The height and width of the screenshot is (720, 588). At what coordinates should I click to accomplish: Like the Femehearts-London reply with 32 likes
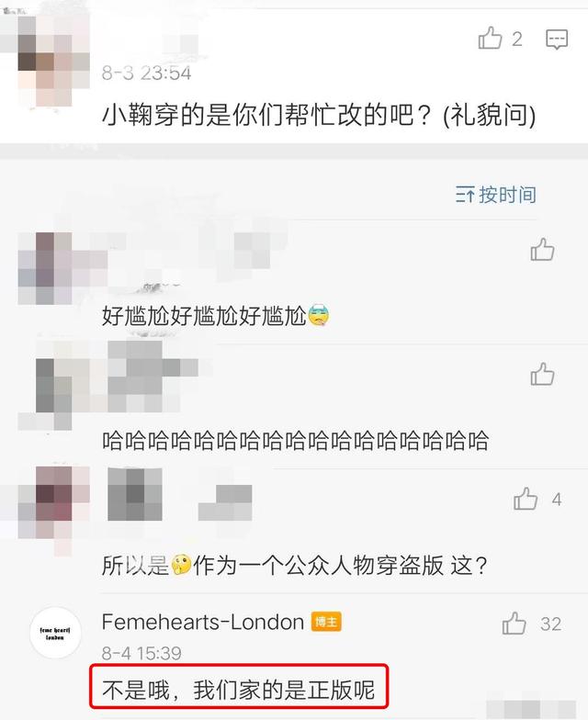(x=514, y=623)
